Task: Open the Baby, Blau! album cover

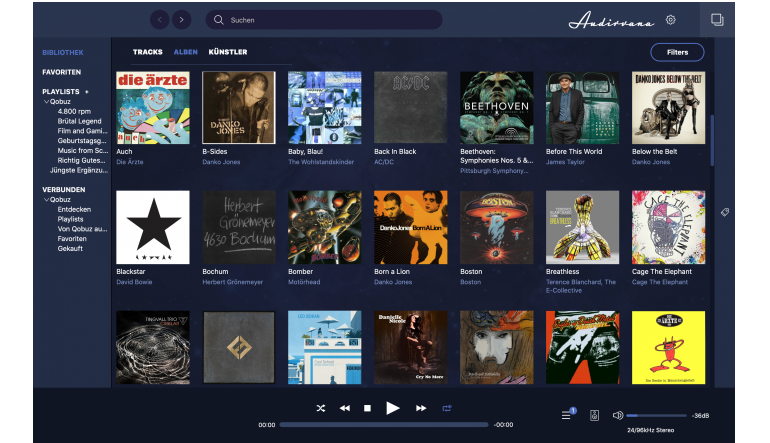Action: [325, 108]
